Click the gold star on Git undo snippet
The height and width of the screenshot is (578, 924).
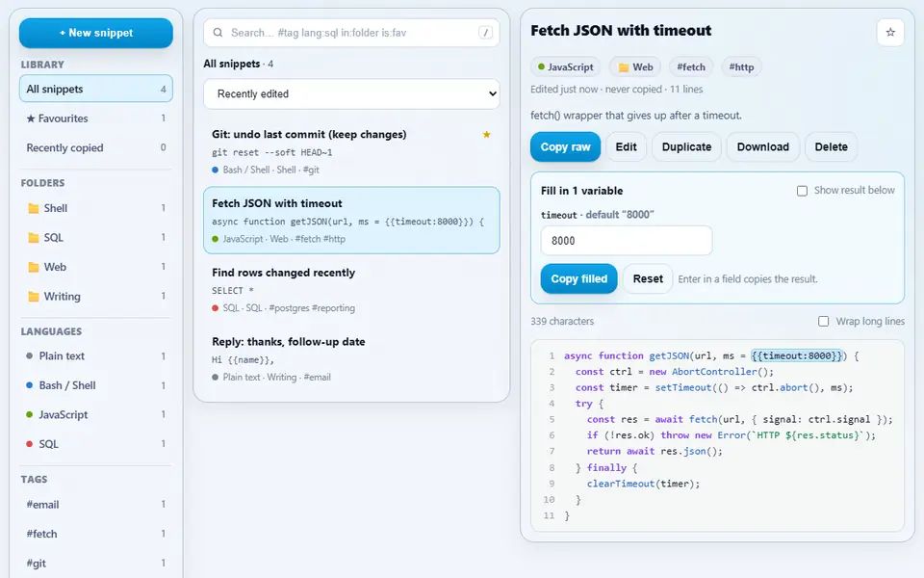(x=486, y=135)
